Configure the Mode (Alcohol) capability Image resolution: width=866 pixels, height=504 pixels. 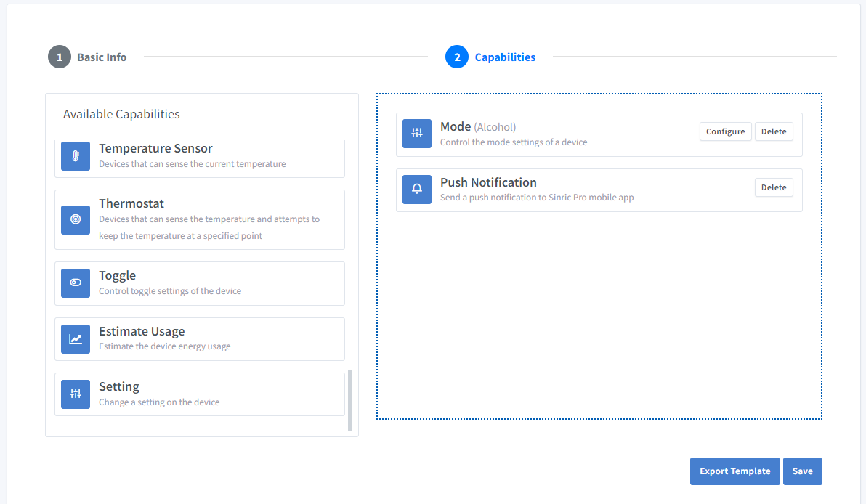[x=725, y=131]
